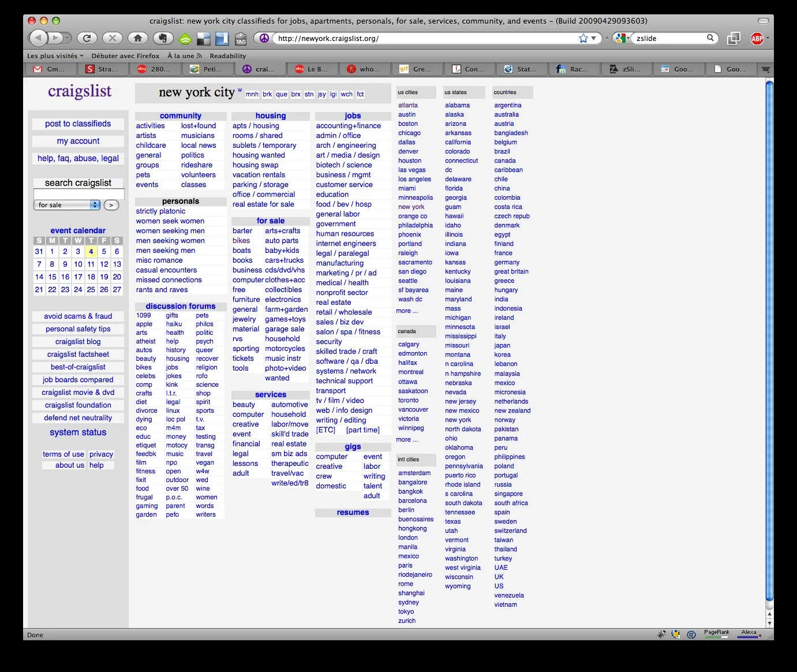Click the Firebug bug icon in status bar
This screenshot has height=672, width=797.
point(662,634)
